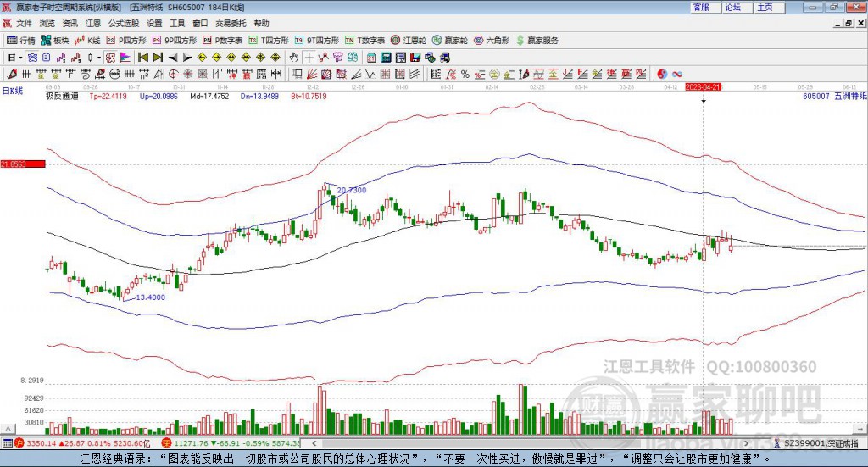Click the calculator icon in toolbar
The image size is (868, 467).
tap(387, 57)
